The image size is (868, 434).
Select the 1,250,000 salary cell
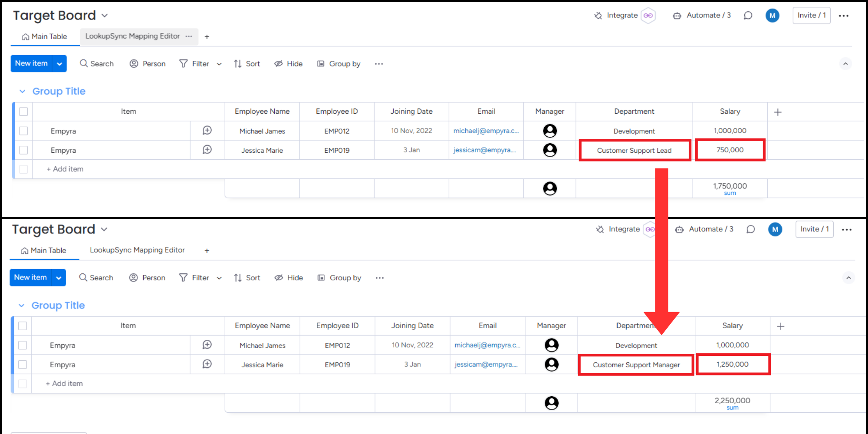(733, 364)
